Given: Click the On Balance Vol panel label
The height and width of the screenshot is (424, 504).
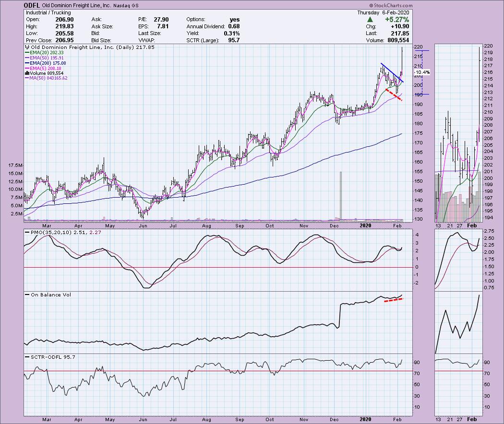Looking at the screenshot, I should [51, 295].
